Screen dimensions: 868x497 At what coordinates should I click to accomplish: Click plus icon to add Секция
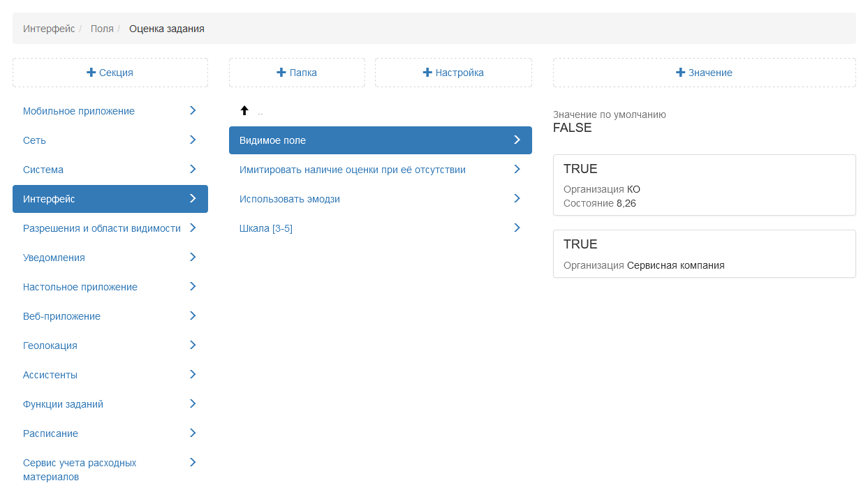tap(91, 73)
